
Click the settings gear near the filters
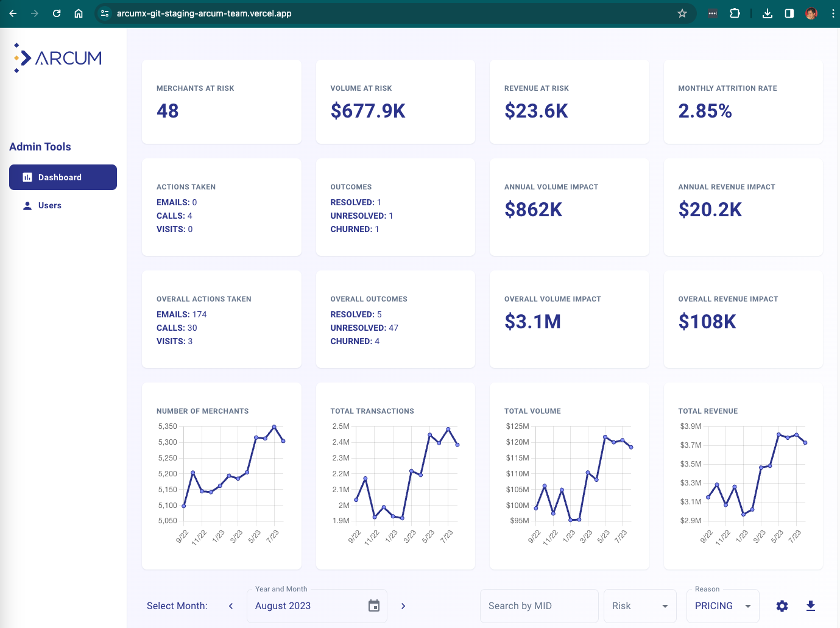(x=782, y=605)
